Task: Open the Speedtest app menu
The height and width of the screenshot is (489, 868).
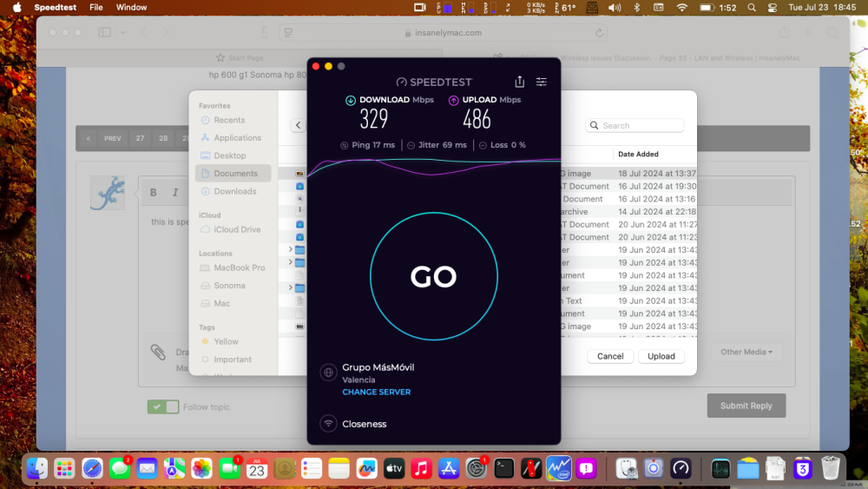Action: coord(56,7)
